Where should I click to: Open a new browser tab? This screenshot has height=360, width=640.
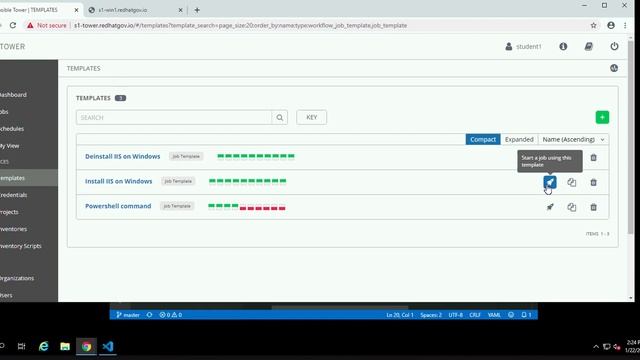pos(197,10)
